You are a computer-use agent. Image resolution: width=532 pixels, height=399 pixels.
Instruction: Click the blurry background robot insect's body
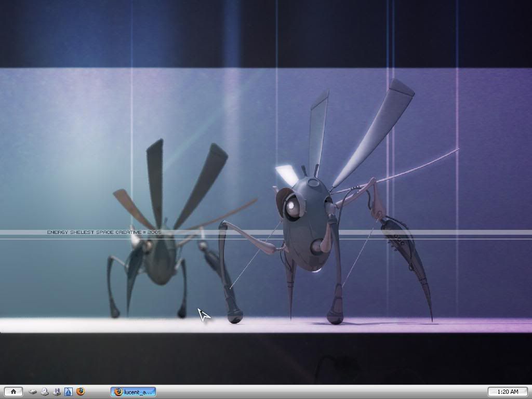point(158,262)
